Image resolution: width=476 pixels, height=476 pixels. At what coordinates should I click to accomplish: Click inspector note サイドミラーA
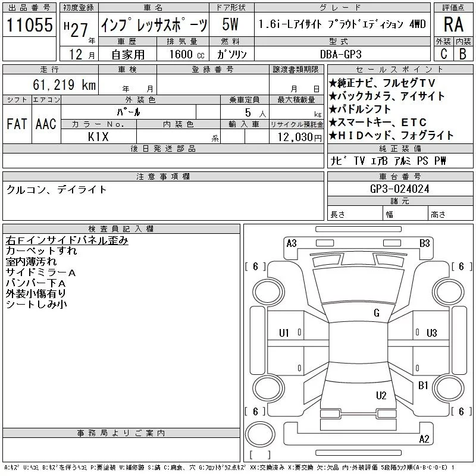tap(40, 273)
